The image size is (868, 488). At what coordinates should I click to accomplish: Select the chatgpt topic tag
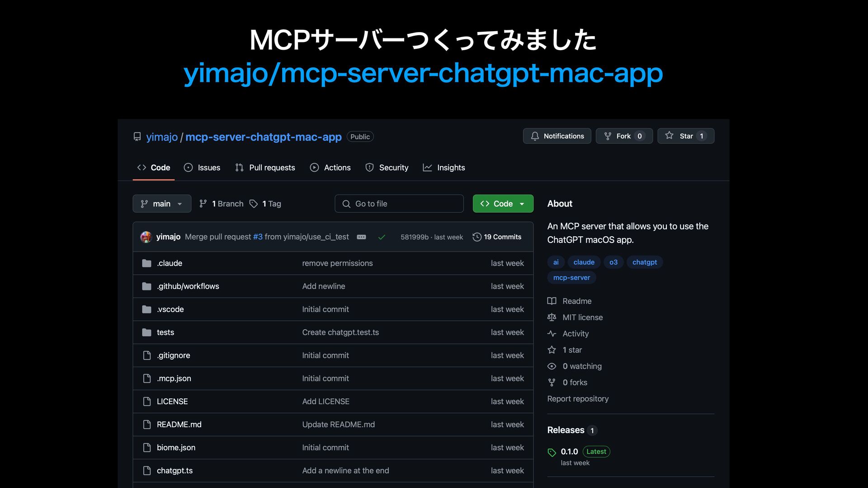click(645, 262)
